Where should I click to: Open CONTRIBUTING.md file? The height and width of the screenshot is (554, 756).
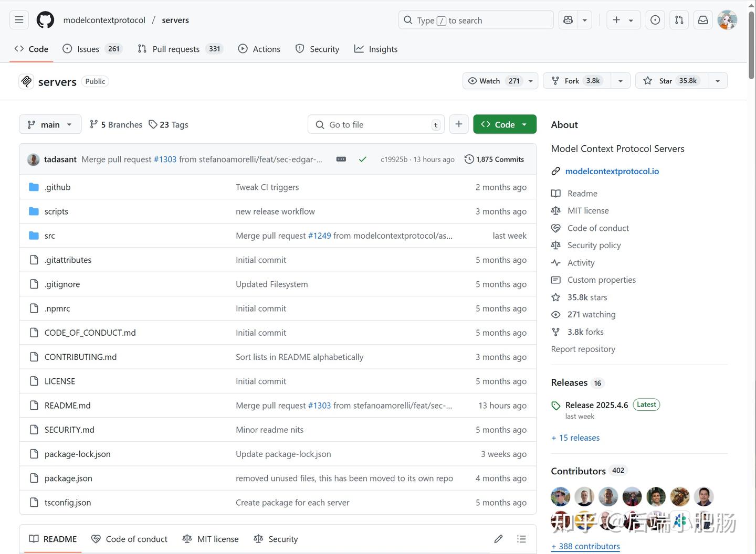(80, 357)
